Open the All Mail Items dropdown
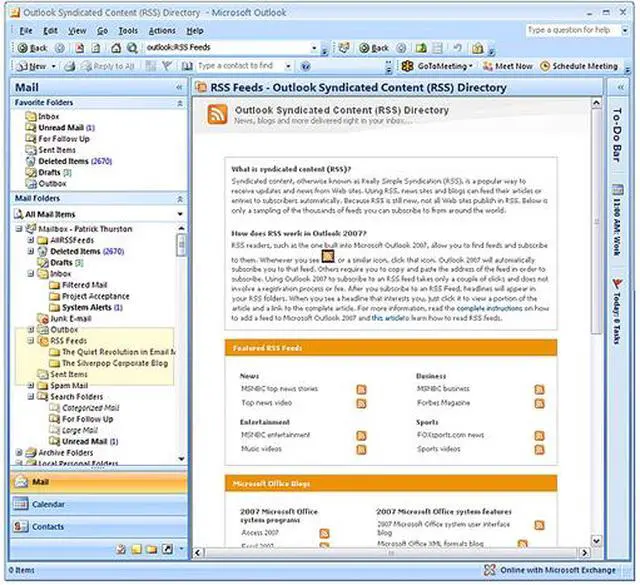The height and width of the screenshot is (585, 640). [180, 214]
